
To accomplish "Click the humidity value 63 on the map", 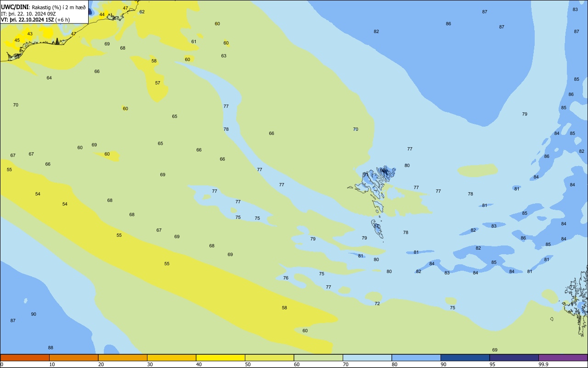I will 224,56.
